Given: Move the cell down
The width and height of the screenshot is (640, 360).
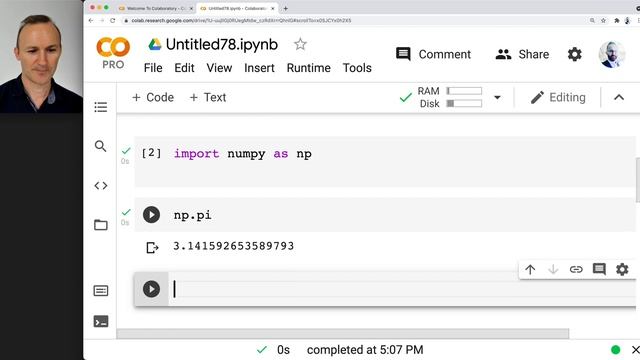Looking at the screenshot, I should click(x=553, y=269).
